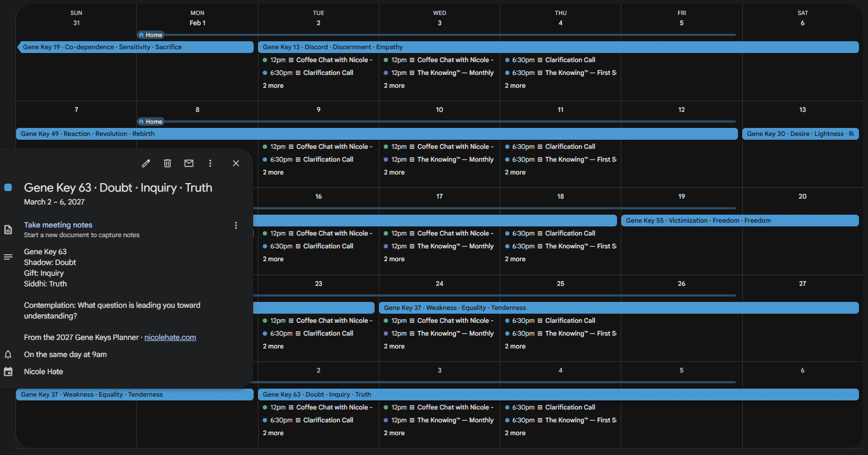Open Gene Key 13 Discord Discernment Empathy

coord(558,47)
